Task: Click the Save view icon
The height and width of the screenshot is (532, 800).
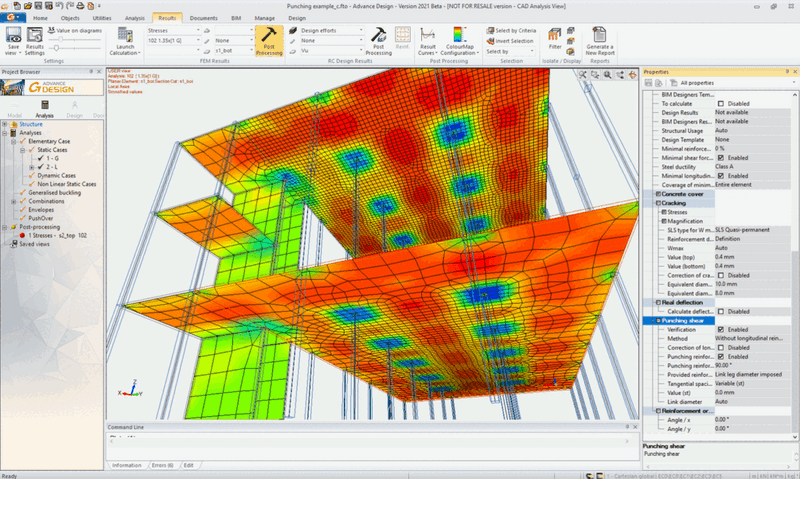Action: click(x=13, y=35)
